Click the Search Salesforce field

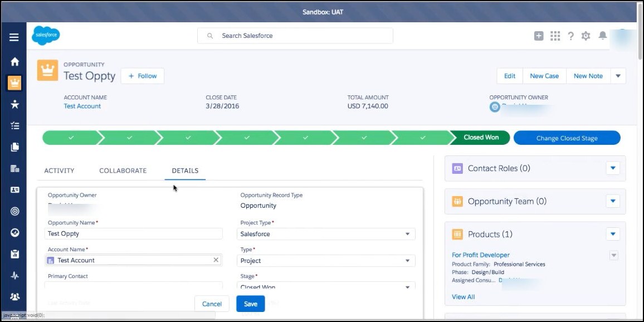pyautogui.click(x=295, y=36)
